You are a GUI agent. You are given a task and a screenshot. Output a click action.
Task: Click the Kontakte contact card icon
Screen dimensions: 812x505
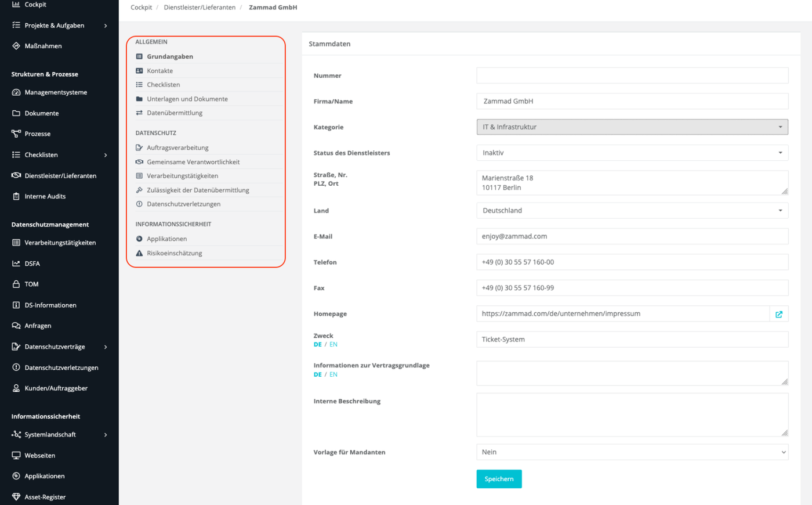point(139,71)
